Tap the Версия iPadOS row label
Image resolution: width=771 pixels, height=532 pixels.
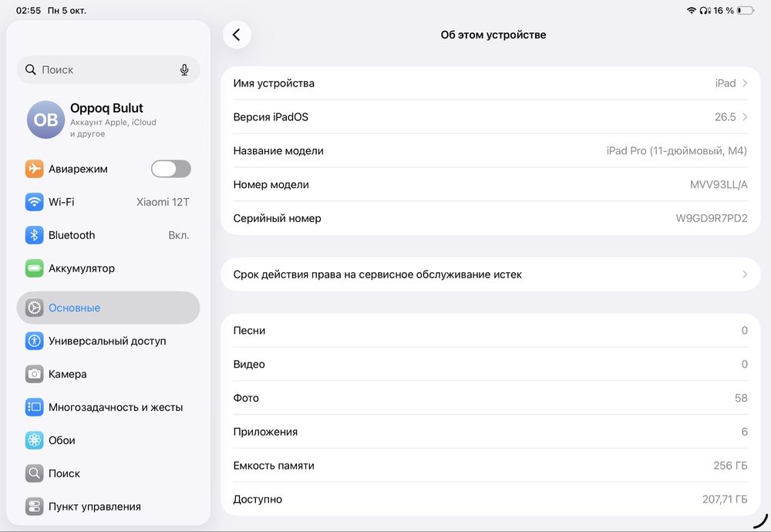[271, 117]
